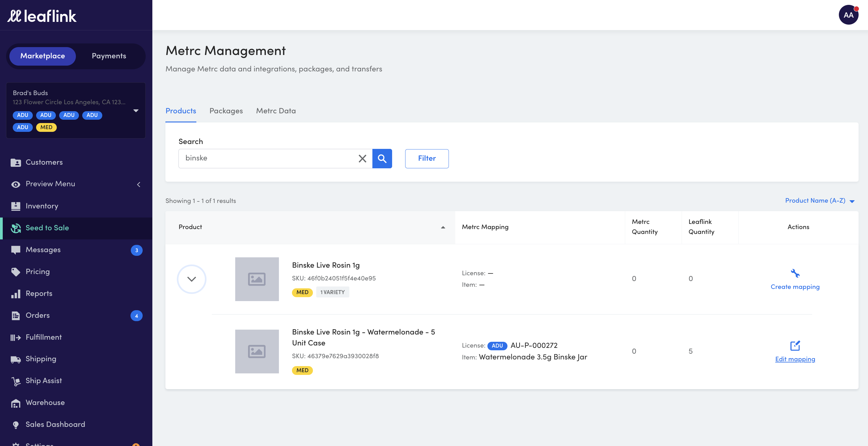Click the Customers sidebar icon
The width and height of the screenshot is (868, 446).
(x=15, y=163)
